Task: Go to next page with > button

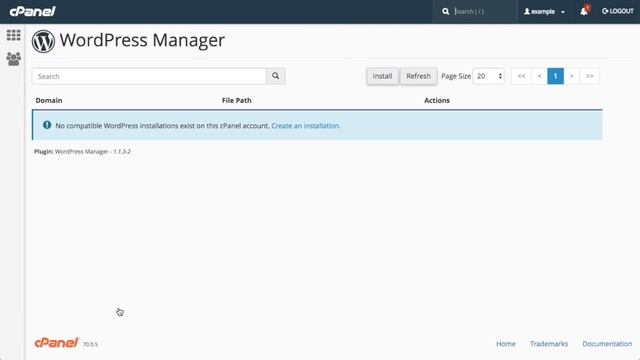Action: click(571, 76)
